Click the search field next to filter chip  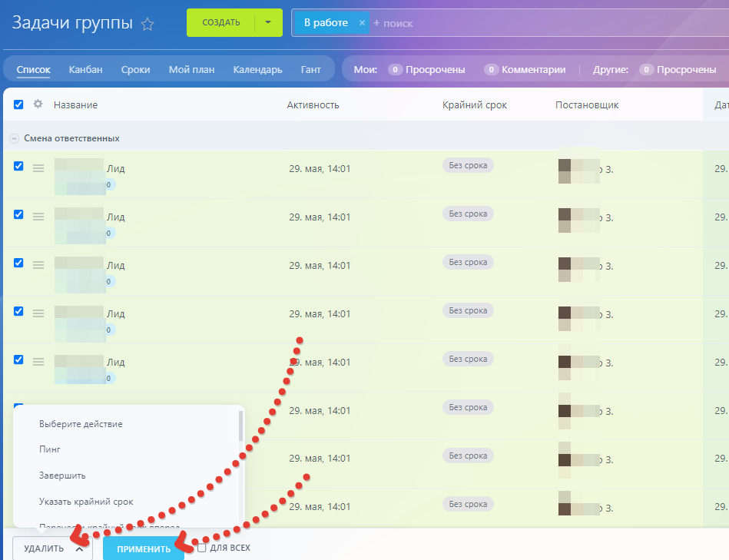(x=461, y=23)
